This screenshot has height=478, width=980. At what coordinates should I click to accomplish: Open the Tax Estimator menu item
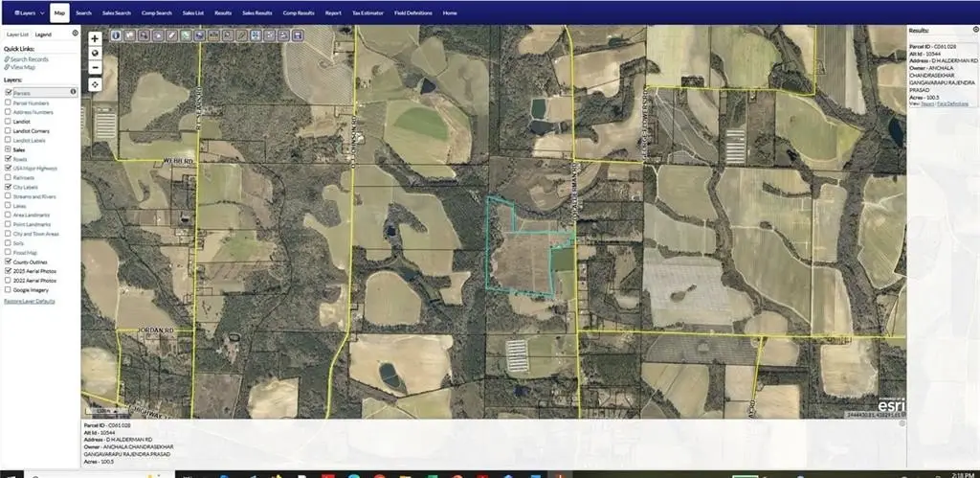369,13
